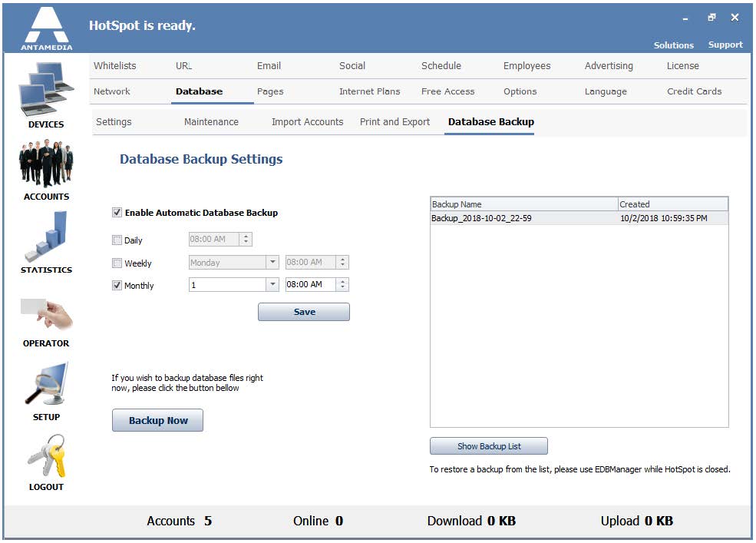Switch to the Schedule tab
The image size is (756, 543).
click(x=441, y=65)
